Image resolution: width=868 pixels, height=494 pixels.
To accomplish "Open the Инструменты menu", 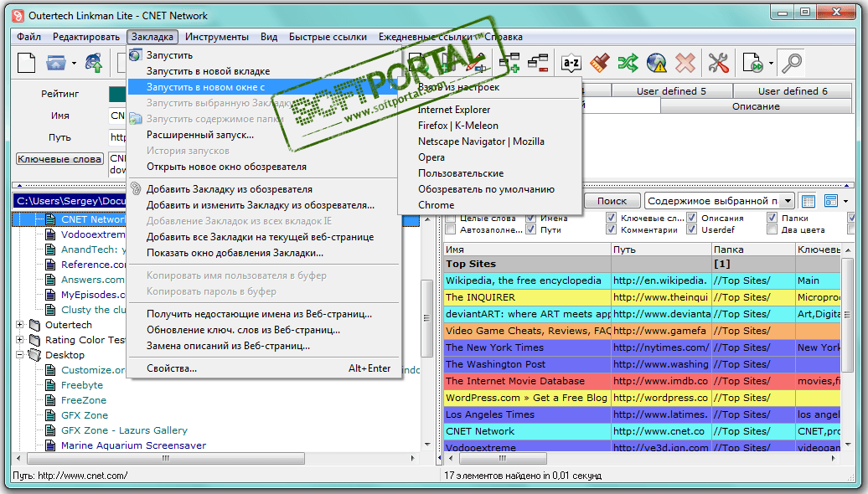I will pos(217,37).
